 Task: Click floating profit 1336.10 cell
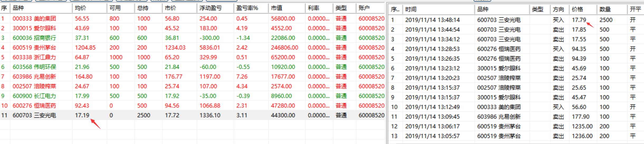click(x=210, y=115)
